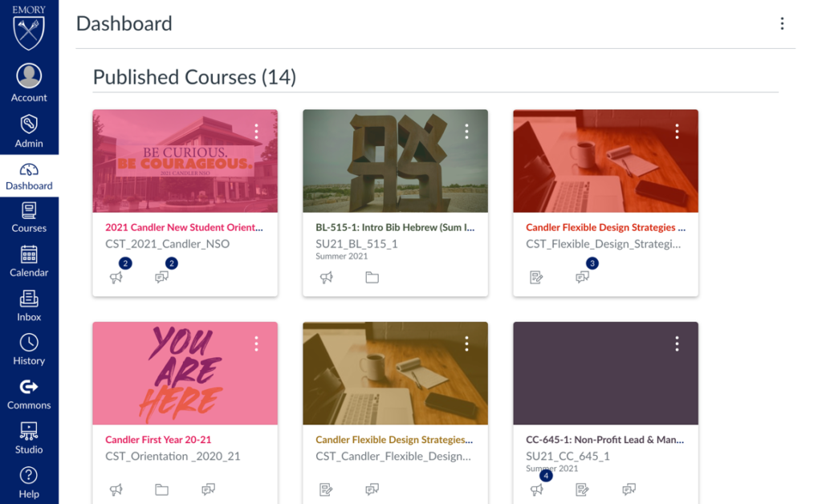The width and height of the screenshot is (822, 504).
Task: Open 2021 Candler New Student Orientation course
Action: click(x=184, y=227)
